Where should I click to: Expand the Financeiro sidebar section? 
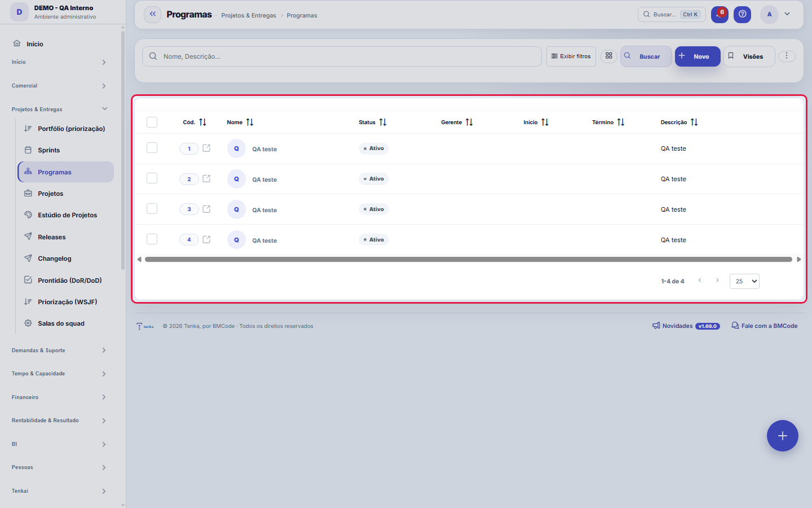(59, 397)
